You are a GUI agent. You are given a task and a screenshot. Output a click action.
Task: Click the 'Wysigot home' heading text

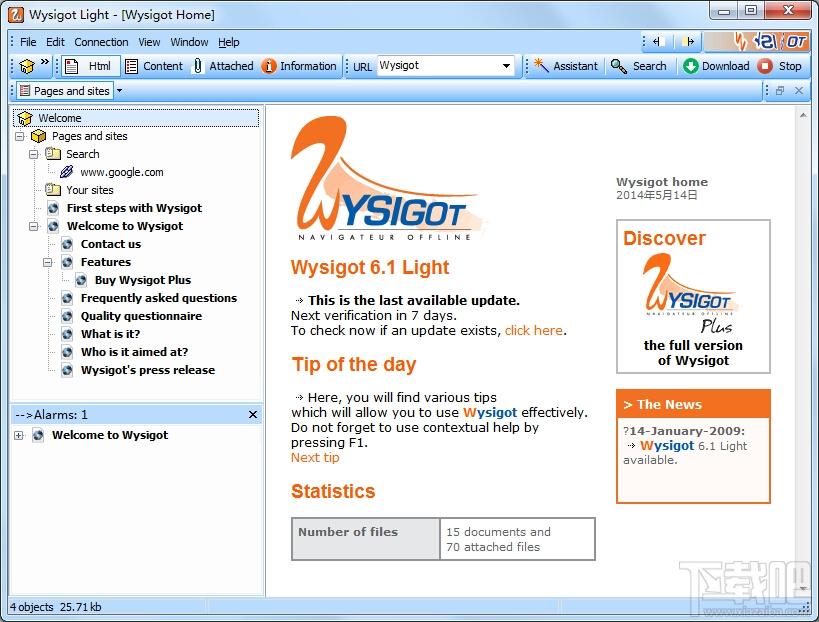[x=662, y=182]
